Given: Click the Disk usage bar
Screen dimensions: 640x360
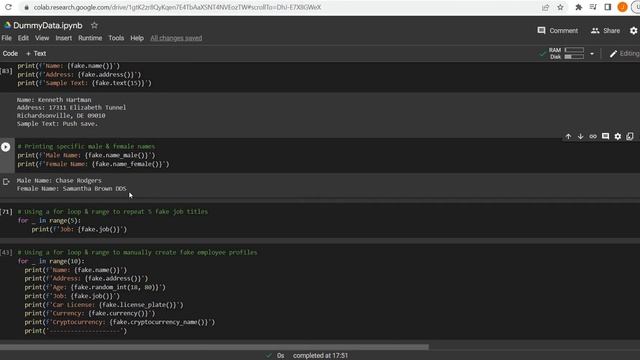Looking at the screenshot, I should tap(574, 57).
